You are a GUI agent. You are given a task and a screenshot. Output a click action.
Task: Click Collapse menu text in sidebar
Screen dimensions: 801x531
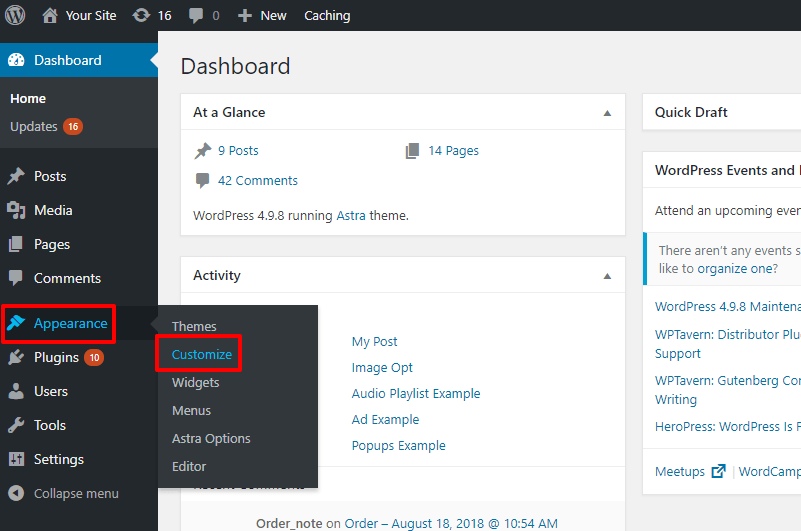76,494
